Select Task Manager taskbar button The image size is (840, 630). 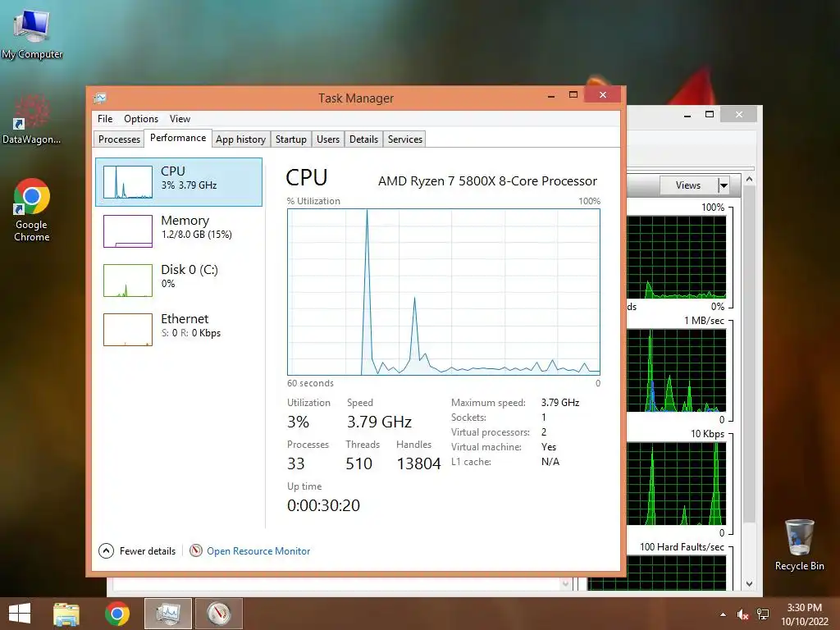[168, 614]
